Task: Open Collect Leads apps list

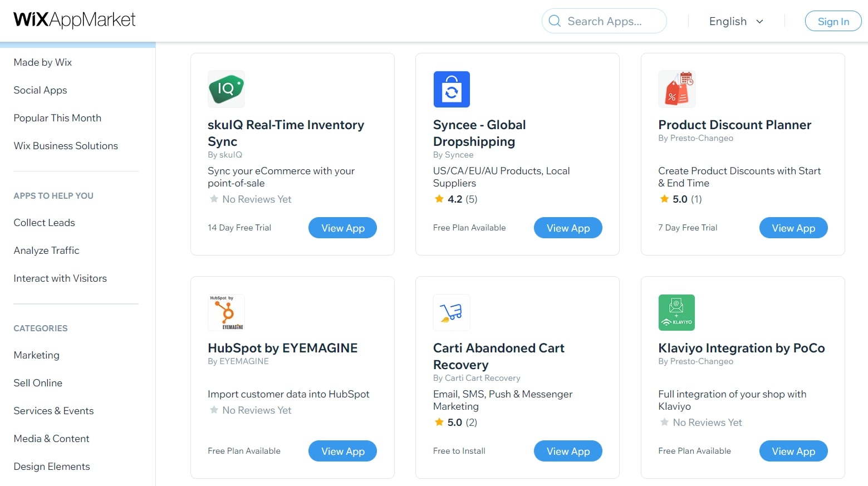Action: tap(44, 223)
